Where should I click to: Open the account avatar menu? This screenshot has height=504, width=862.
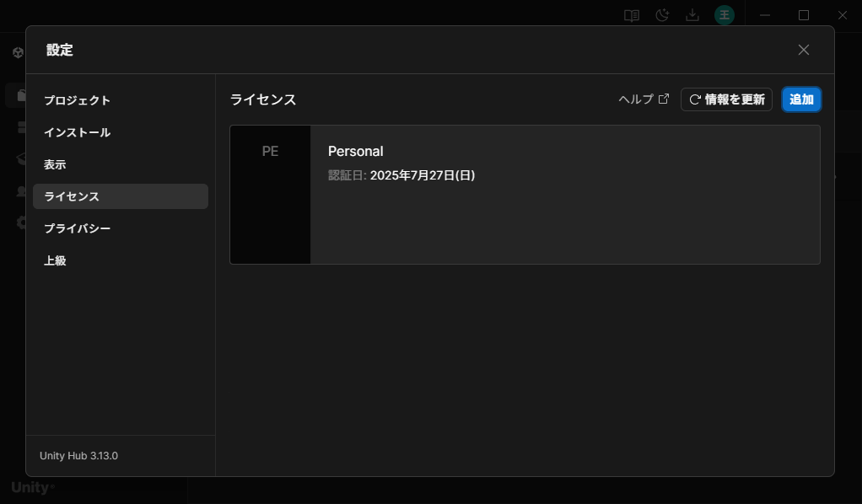tap(725, 15)
